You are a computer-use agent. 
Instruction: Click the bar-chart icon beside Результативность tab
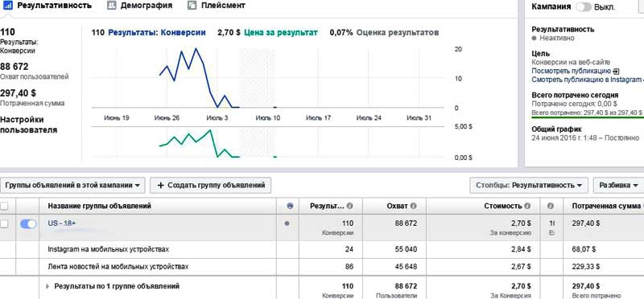pyautogui.click(x=8, y=6)
